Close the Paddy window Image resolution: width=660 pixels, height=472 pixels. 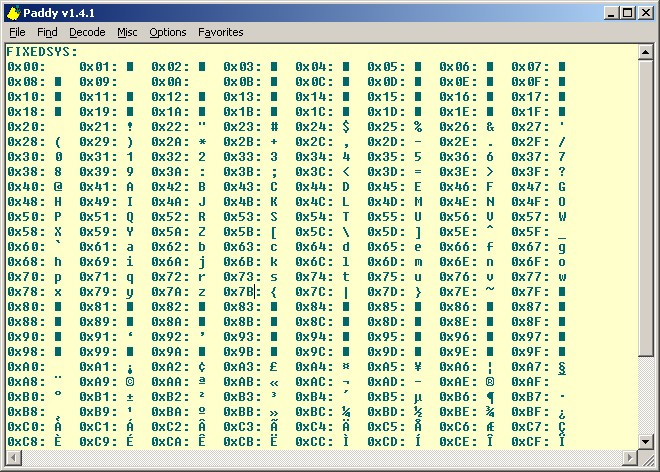[645, 13]
